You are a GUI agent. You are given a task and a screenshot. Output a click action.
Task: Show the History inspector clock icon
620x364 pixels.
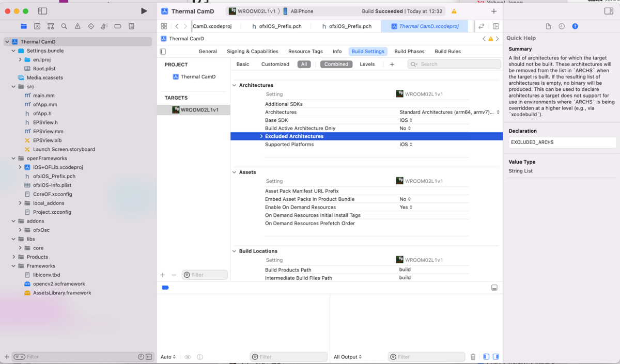[x=562, y=26]
